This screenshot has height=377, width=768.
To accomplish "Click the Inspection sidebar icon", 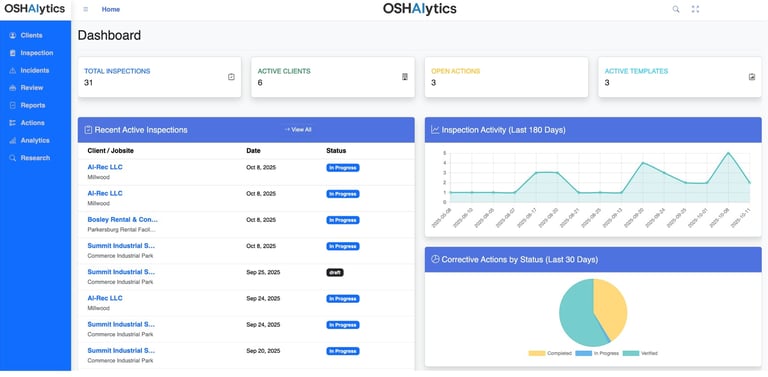I will pos(13,53).
